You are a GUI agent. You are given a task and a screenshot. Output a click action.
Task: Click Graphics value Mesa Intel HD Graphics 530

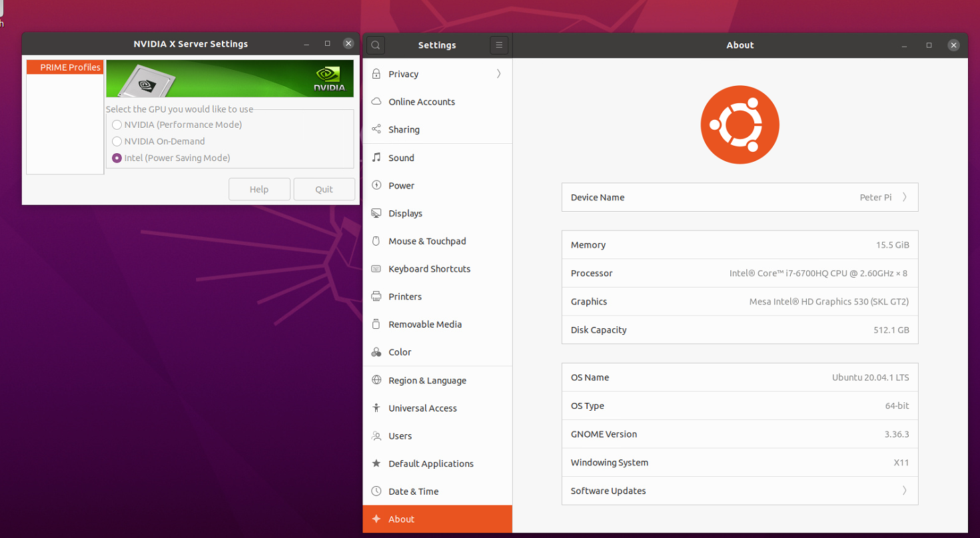tap(829, 302)
